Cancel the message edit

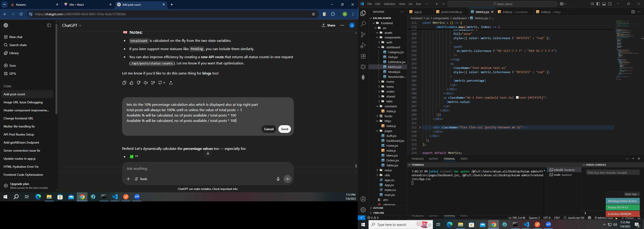(269, 129)
